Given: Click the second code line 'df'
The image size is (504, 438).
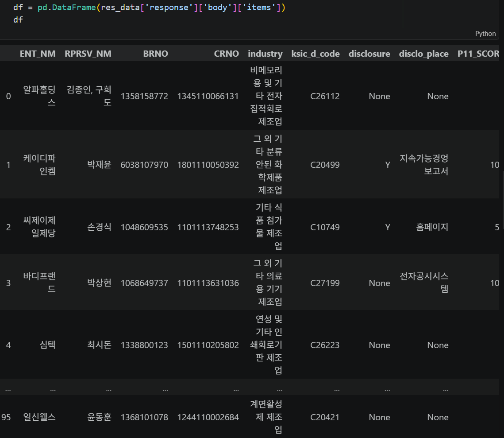Looking at the screenshot, I should pyautogui.click(x=18, y=20).
